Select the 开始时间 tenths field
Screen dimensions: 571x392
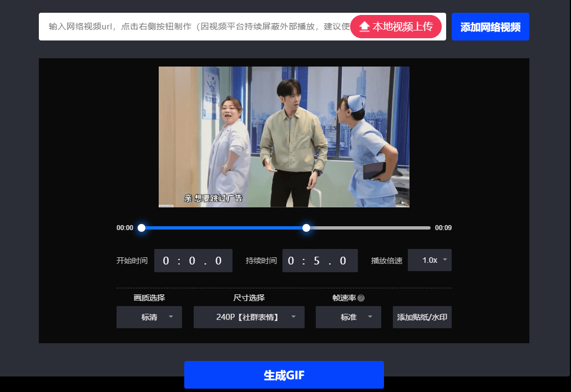pyautogui.click(x=219, y=261)
